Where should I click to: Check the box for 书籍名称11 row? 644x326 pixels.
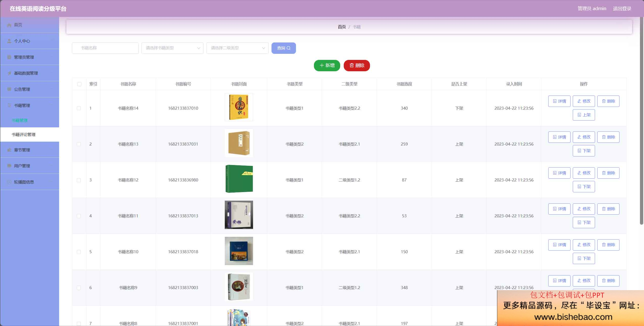click(x=79, y=216)
